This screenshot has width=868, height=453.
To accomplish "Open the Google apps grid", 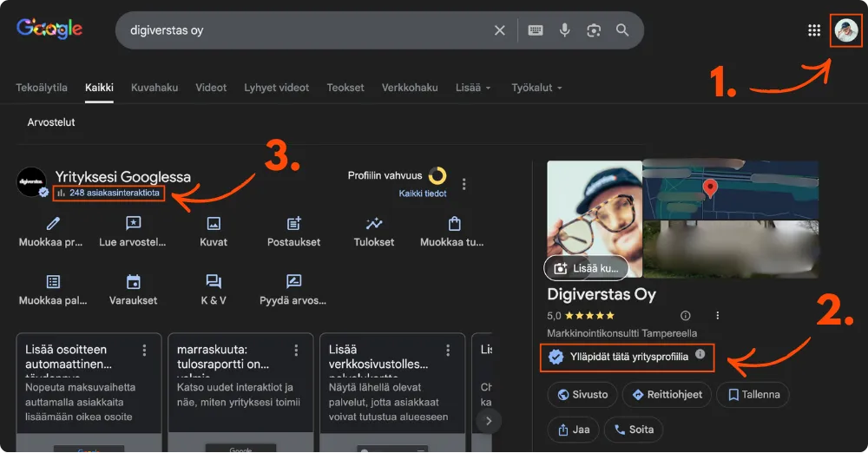I will tap(814, 30).
